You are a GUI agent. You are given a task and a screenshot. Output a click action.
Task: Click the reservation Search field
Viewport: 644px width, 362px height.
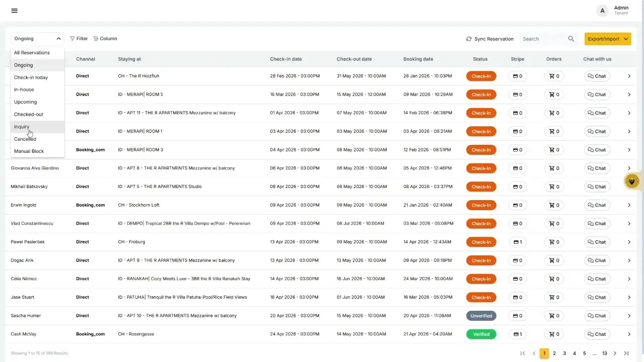544,39
